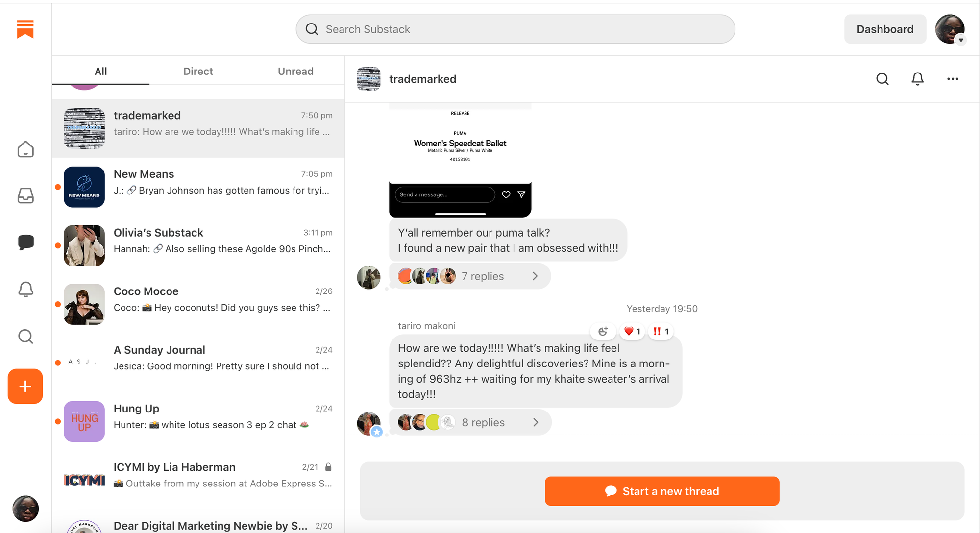The width and height of the screenshot is (980, 533).
Task: Open sidebar Activity bell icon
Action: click(25, 289)
